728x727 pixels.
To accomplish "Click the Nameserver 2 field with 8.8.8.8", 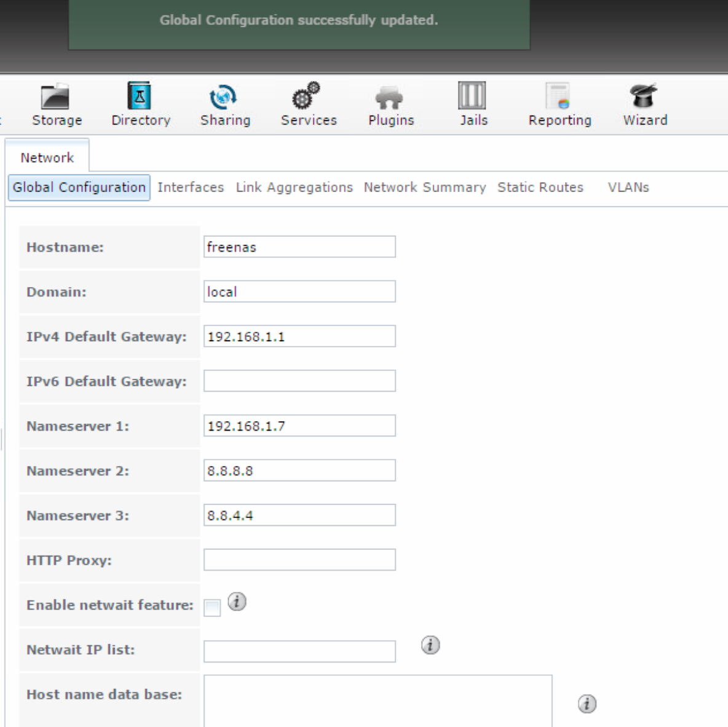I will tap(299, 470).
